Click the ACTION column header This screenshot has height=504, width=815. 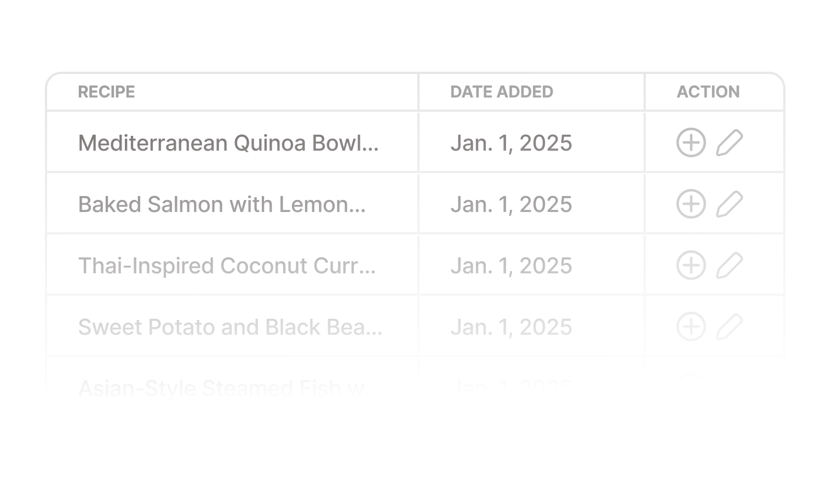[x=709, y=91]
